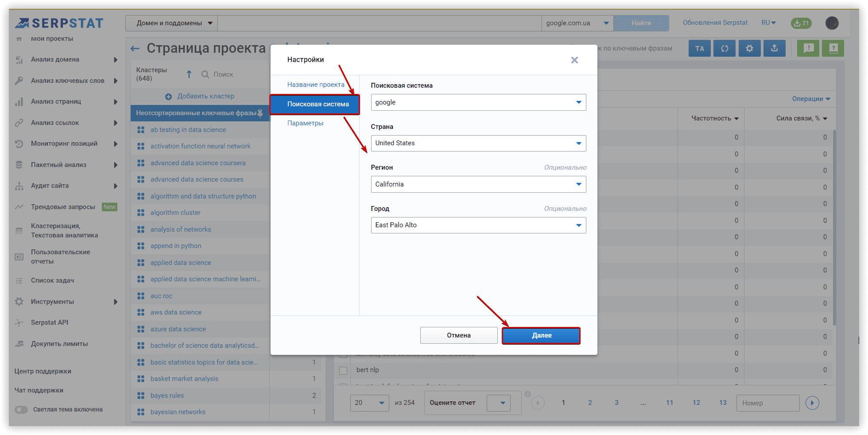Open project settings gear icon
The image size is (868, 435).
749,48
